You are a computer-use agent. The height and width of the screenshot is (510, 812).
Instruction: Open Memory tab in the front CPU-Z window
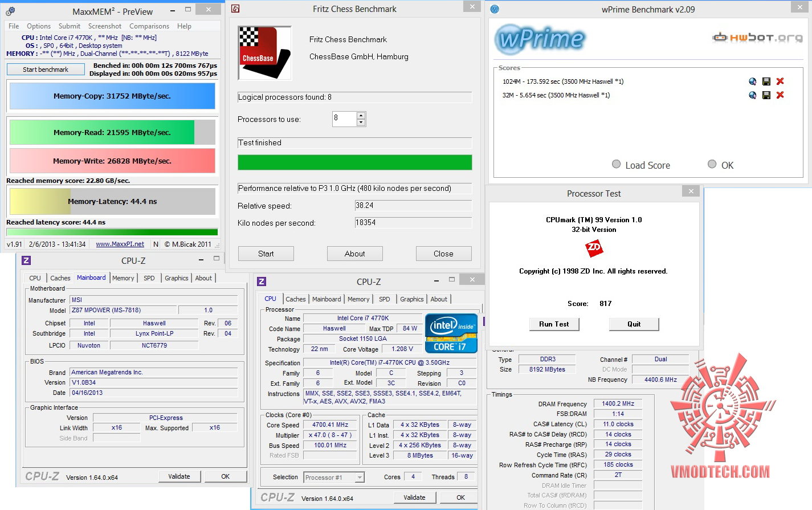point(358,299)
